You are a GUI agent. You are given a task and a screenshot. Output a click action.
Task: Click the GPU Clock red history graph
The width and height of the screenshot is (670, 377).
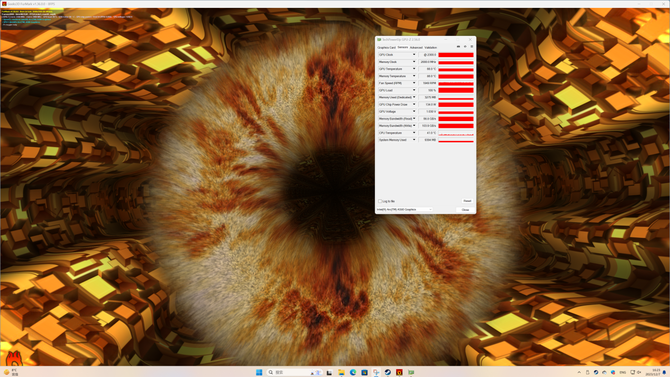(x=455, y=55)
